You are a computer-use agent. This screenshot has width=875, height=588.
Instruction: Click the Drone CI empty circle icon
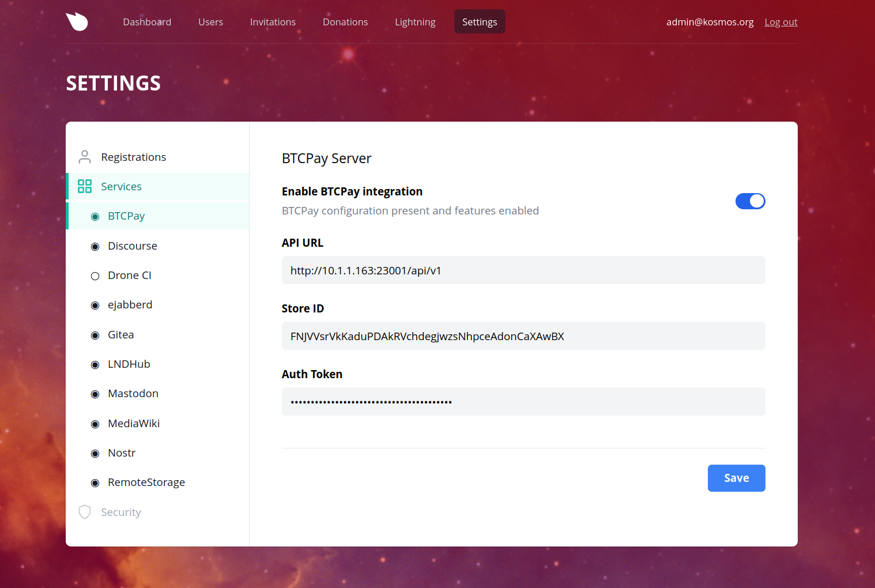(x=95, y=276)
